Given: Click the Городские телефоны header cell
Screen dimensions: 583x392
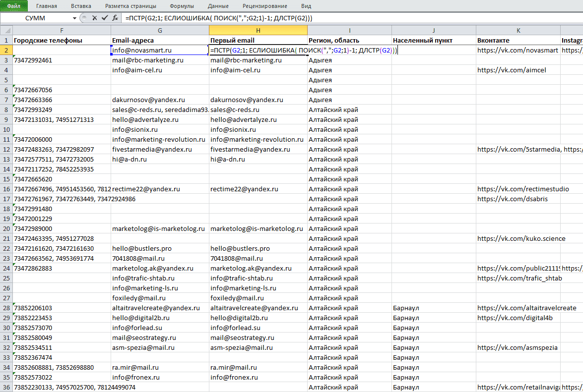Looking at the screenshot, I should click(x=62, y=40).
